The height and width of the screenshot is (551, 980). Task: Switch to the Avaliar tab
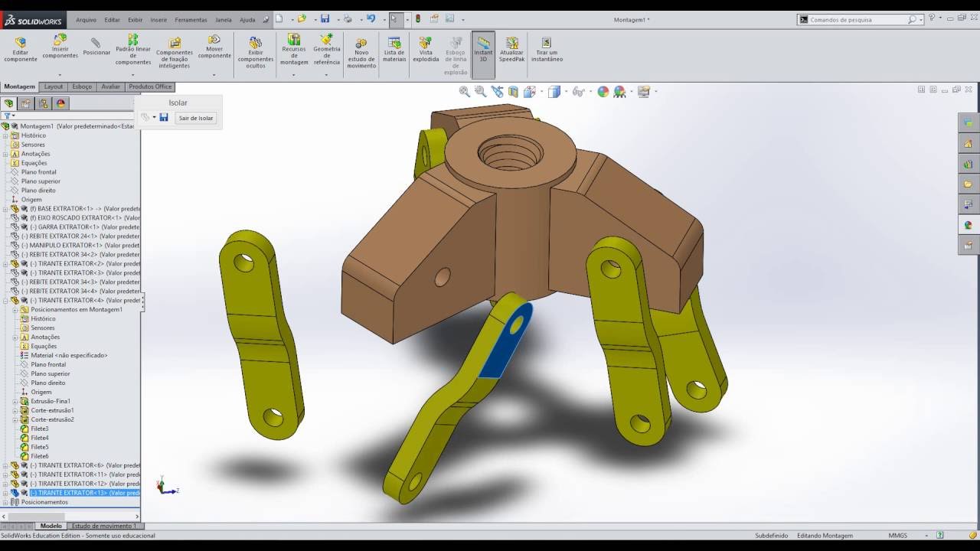click(111, 86)
